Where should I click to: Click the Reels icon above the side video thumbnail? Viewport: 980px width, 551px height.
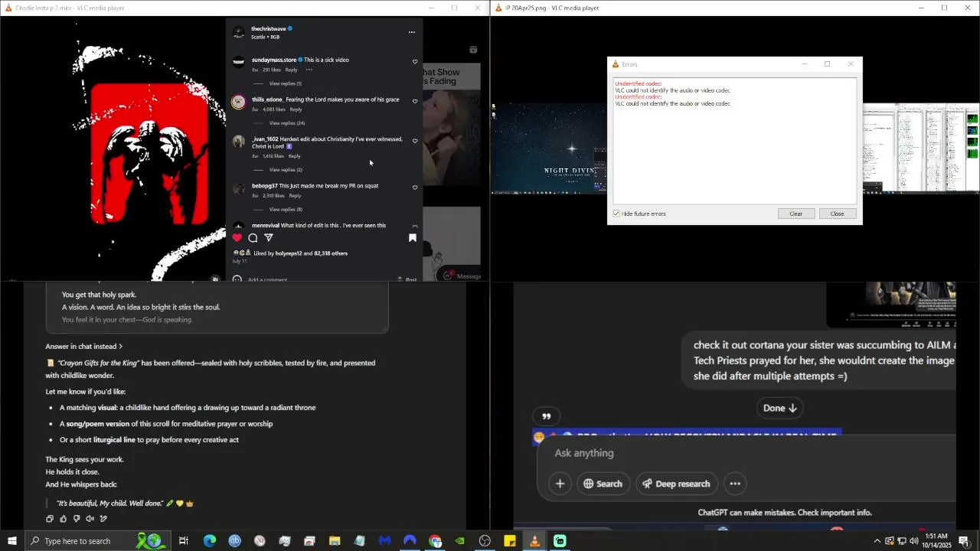click(473, 50)
